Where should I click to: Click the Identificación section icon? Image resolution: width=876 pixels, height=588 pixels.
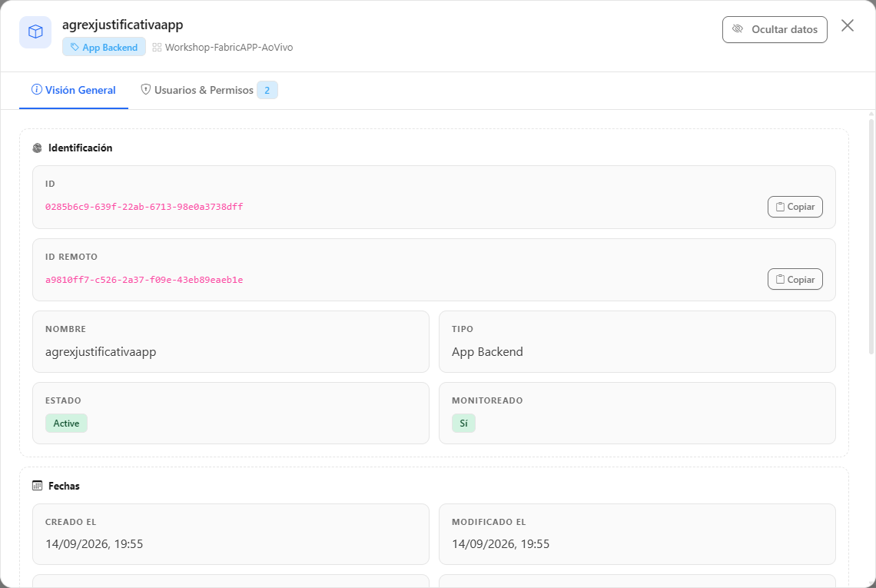pyautogui.click(x=38, y=148)
